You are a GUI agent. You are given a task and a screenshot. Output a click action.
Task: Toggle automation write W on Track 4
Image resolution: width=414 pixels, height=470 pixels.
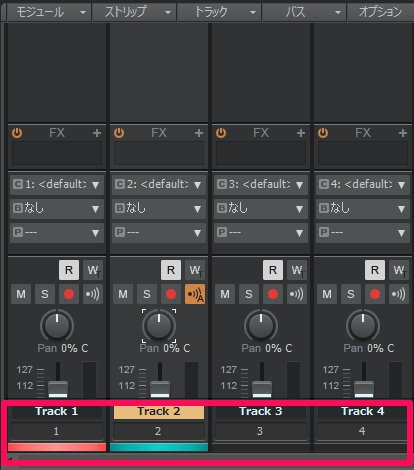coord(399,270)
